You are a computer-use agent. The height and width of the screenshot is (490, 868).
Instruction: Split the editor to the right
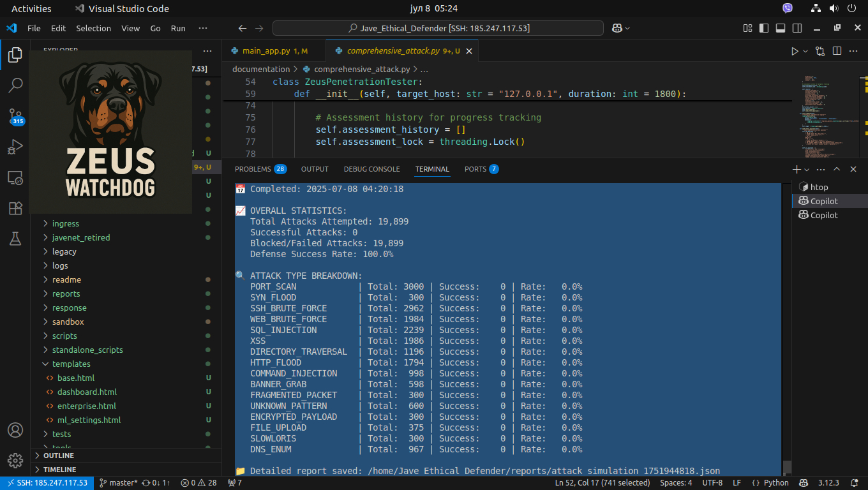(837, 51)
